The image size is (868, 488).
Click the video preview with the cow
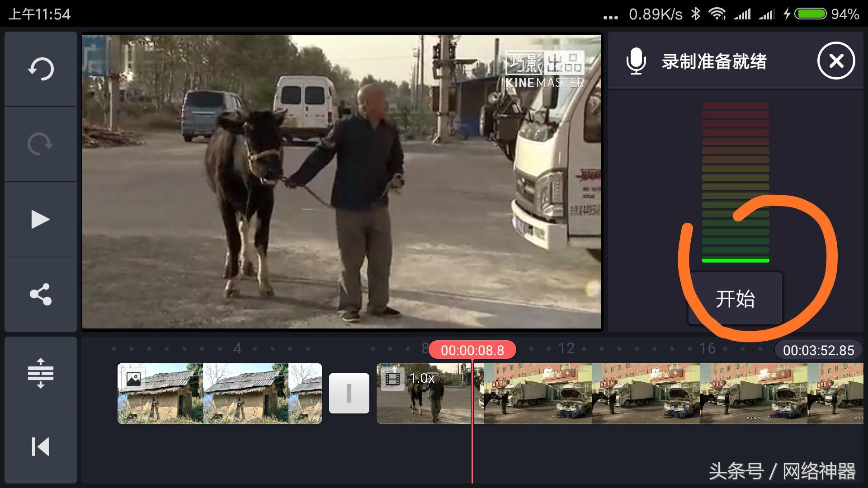tap(341, 182)
